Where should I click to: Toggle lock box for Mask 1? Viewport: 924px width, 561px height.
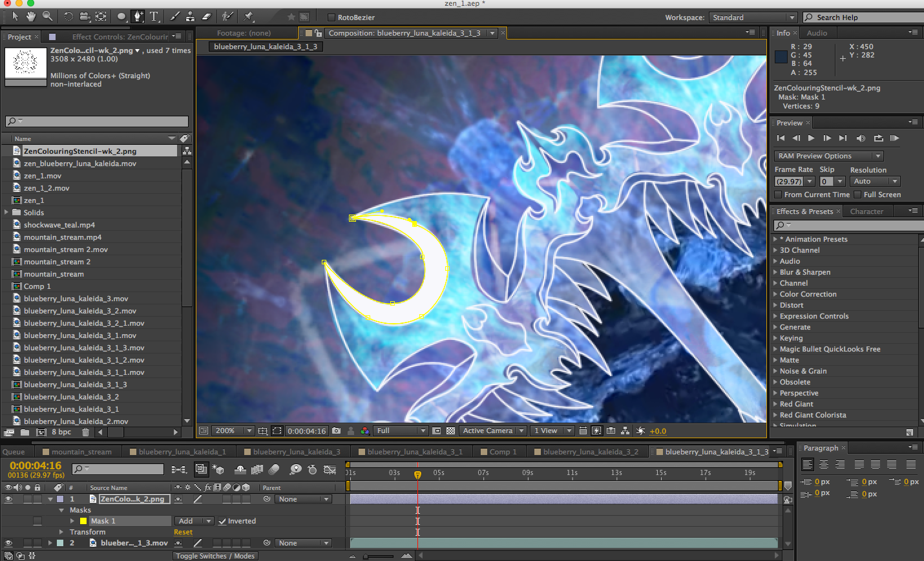tap(37, 521)
